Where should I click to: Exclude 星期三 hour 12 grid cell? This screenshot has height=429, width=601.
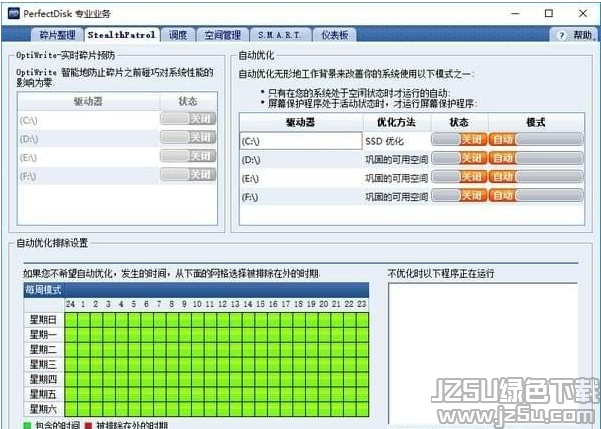click(223, 365)
